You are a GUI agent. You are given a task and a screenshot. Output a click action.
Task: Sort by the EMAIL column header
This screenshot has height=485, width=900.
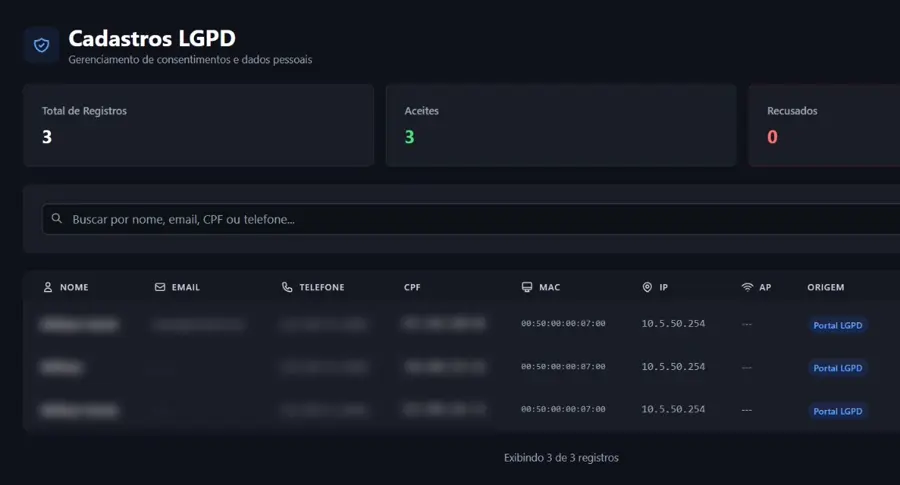tap(185, 287)
